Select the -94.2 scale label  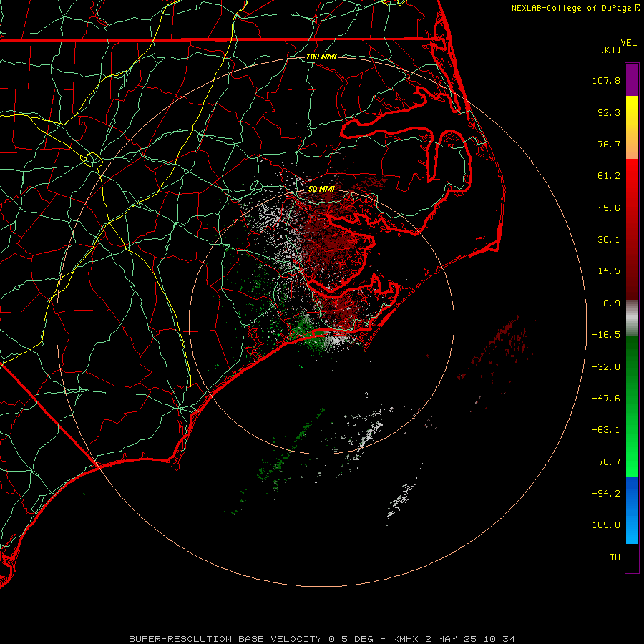pos(606,494)
